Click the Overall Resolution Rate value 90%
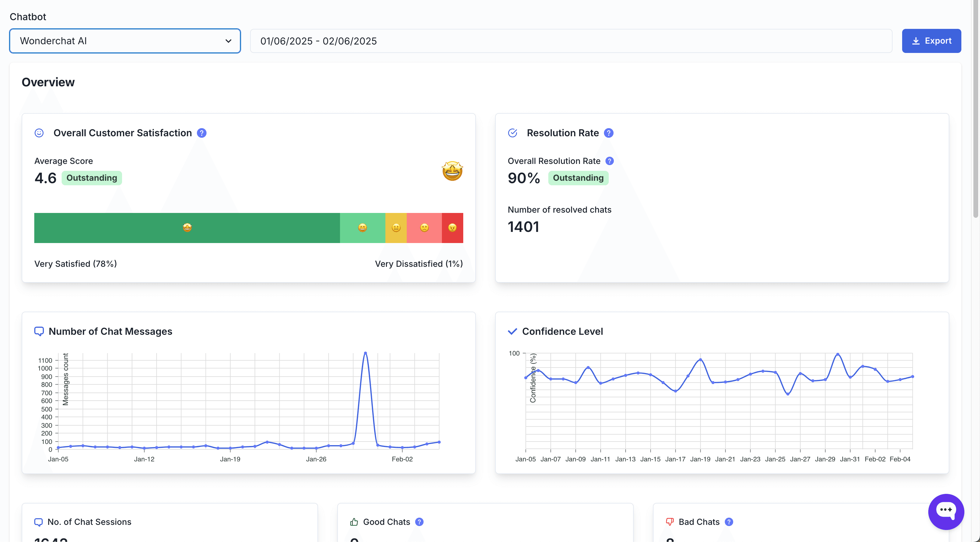The image size is (980, 542). point(524,178)
